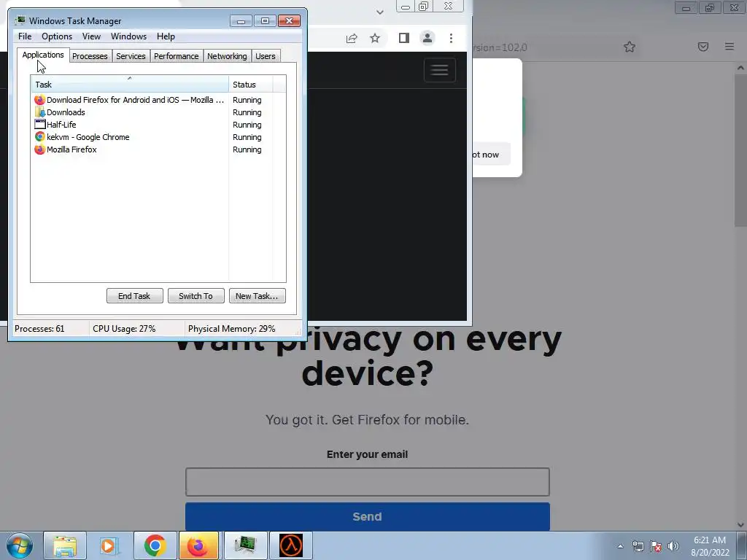Click the Chrome icon beside kekvm task

40,137
